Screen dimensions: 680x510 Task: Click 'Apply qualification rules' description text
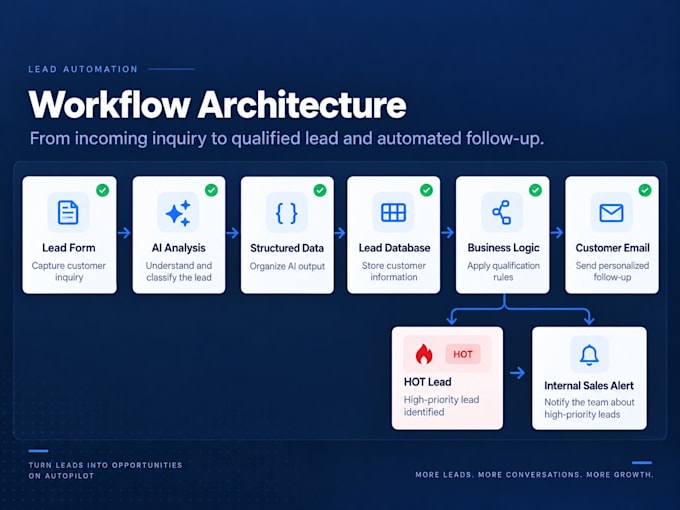click(503, 271)
